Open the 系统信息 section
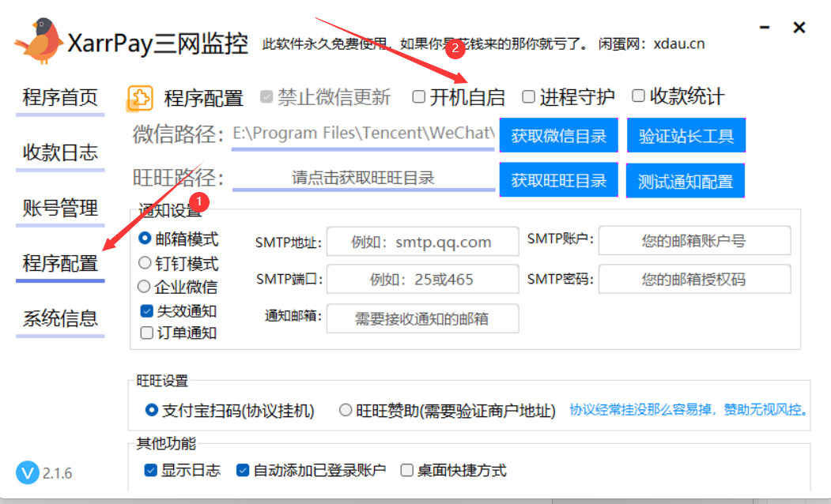Viewport: 831px width, 504px height. click(59, 319)
